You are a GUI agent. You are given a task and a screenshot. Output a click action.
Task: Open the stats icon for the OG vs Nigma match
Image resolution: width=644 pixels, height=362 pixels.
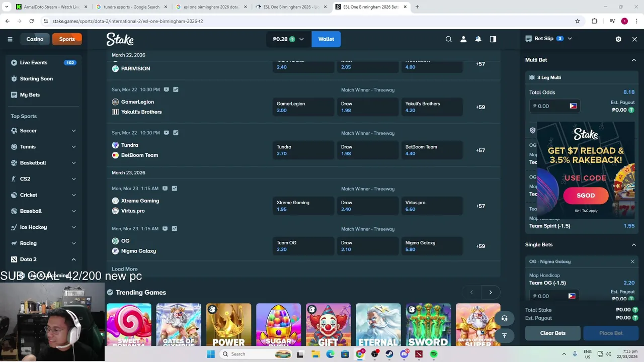click(174, 228)
